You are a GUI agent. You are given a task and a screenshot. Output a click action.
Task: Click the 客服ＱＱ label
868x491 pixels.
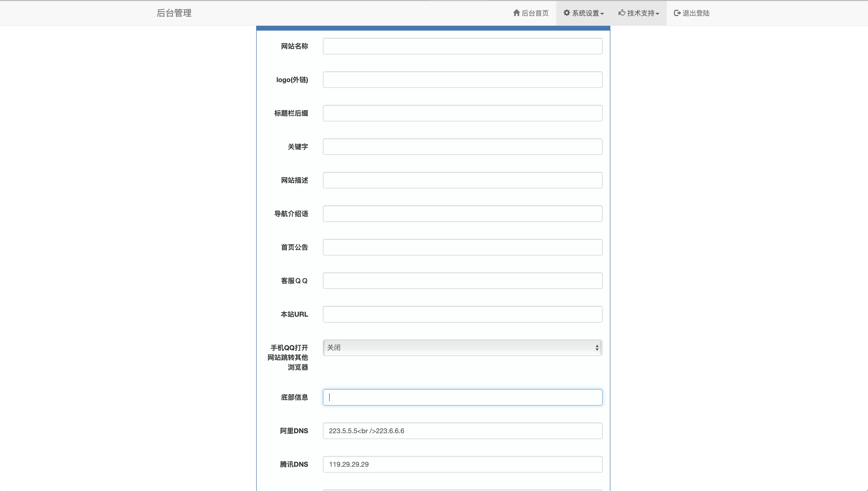point(295,280)
